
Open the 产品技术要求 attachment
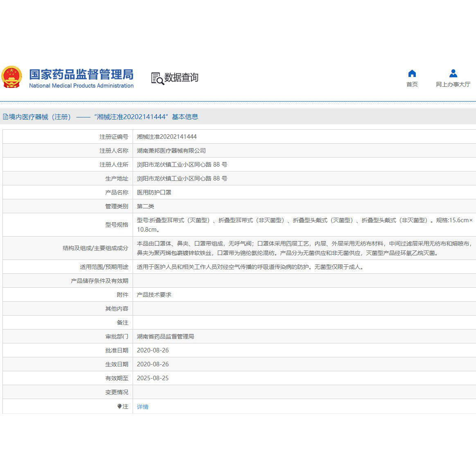click(x=154, y=294)
